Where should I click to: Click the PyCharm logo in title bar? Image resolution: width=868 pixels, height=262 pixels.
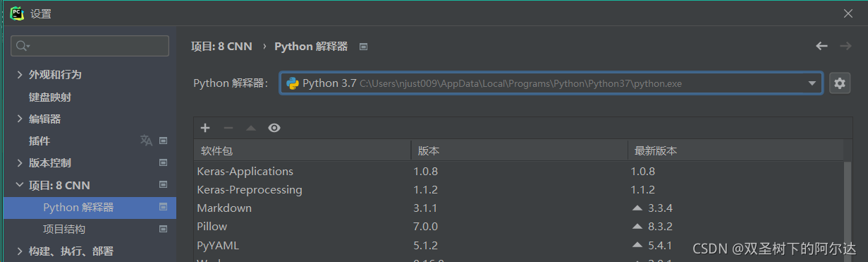tap(17, 13)
